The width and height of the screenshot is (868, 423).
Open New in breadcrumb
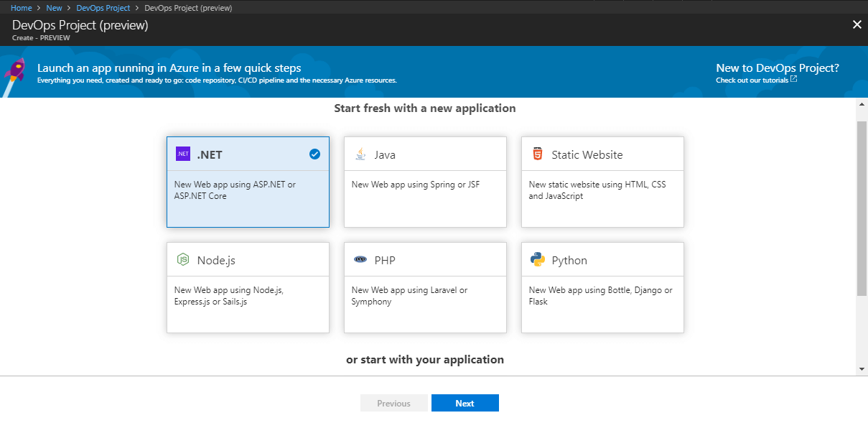[x=54, y=8]
